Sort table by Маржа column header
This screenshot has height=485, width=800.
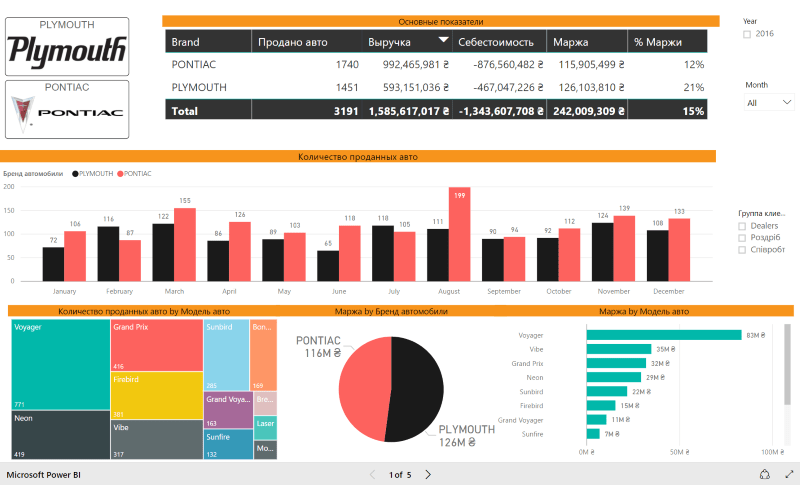click(587, 41)
